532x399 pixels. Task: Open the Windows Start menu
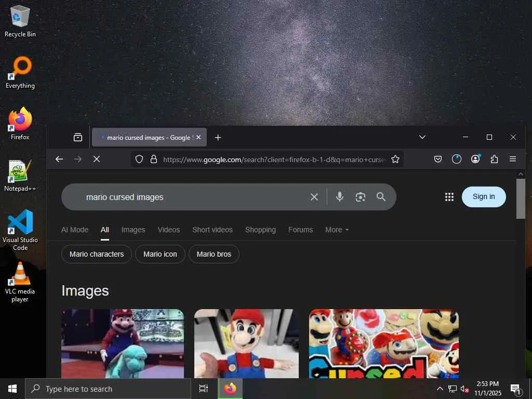click(x=12, y=389)
